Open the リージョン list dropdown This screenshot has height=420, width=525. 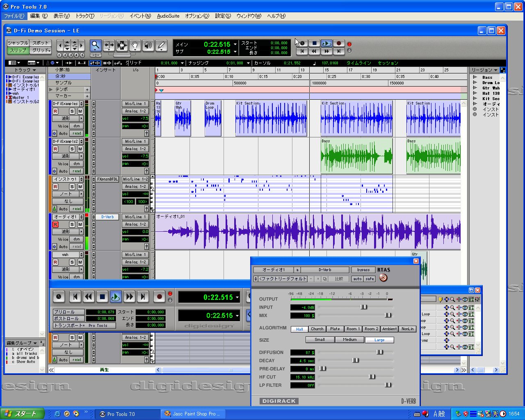point(484,70)
